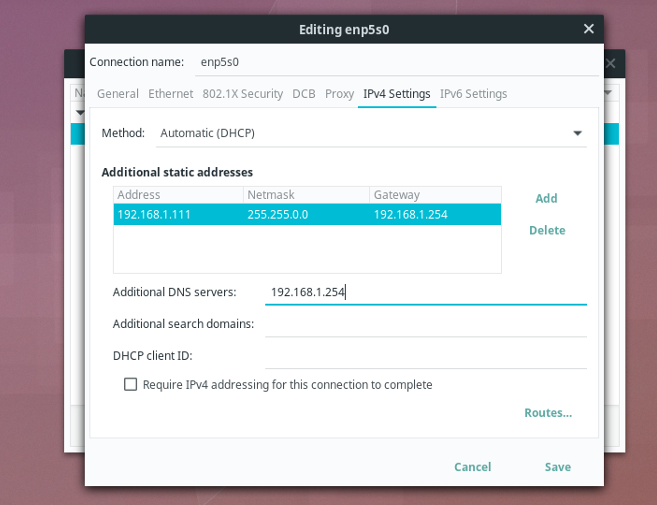
Task: Click the Delete address button
Action: [x=547, y=230]
